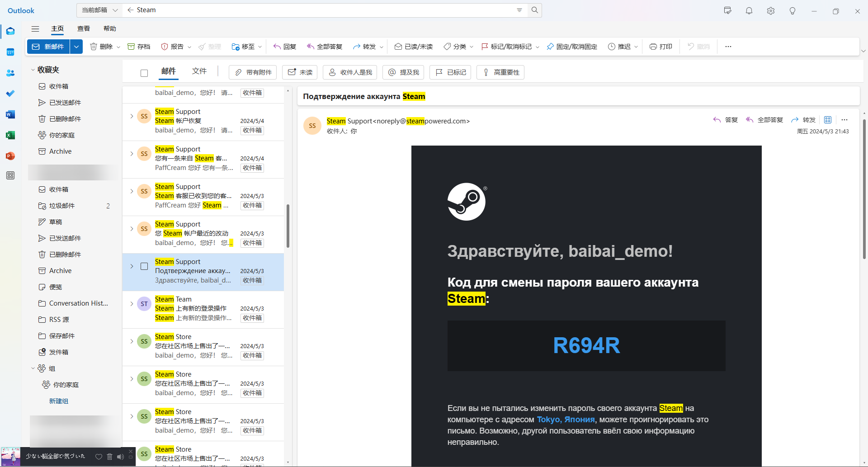Viewport: 868px width, 467px height.
Task: Collapse the Favorites folder group
Action: click(x=33, y=70)
